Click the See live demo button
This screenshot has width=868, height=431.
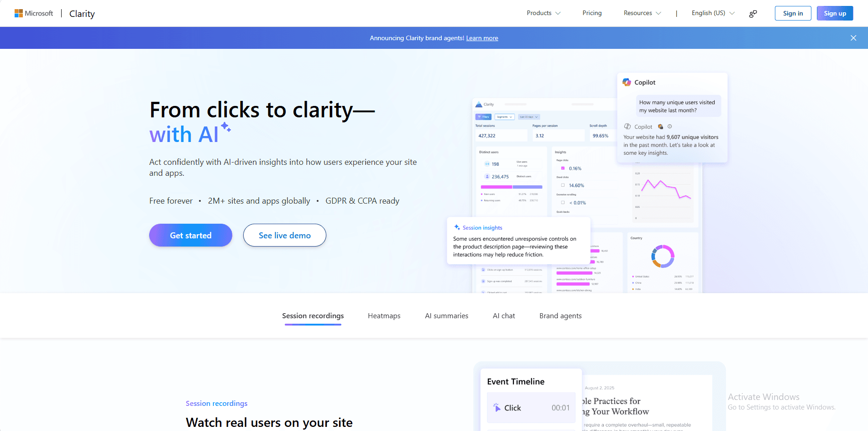(285, 235)
